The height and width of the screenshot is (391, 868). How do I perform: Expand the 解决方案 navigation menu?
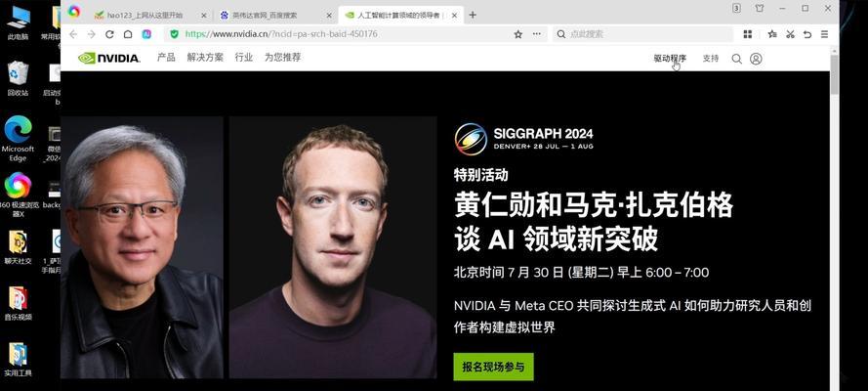pyautogui.click(x=205, y=57)
